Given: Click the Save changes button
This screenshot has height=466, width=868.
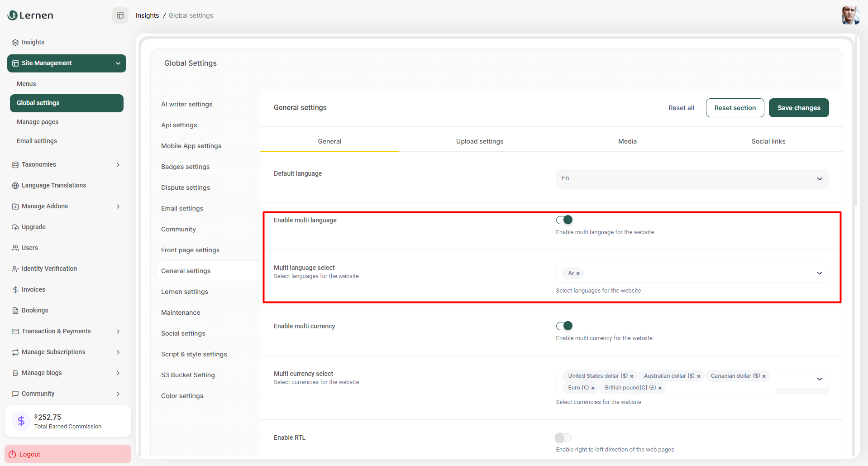Looking at the screenshot, I should coord(798,108).
